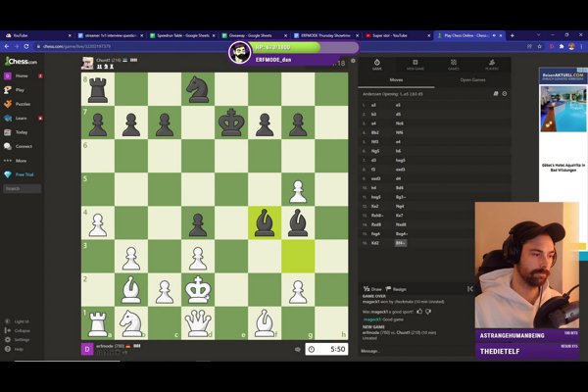Switch to the Open Games tab
The width and height of the screenshot is (588, 392).
point(471,79)
